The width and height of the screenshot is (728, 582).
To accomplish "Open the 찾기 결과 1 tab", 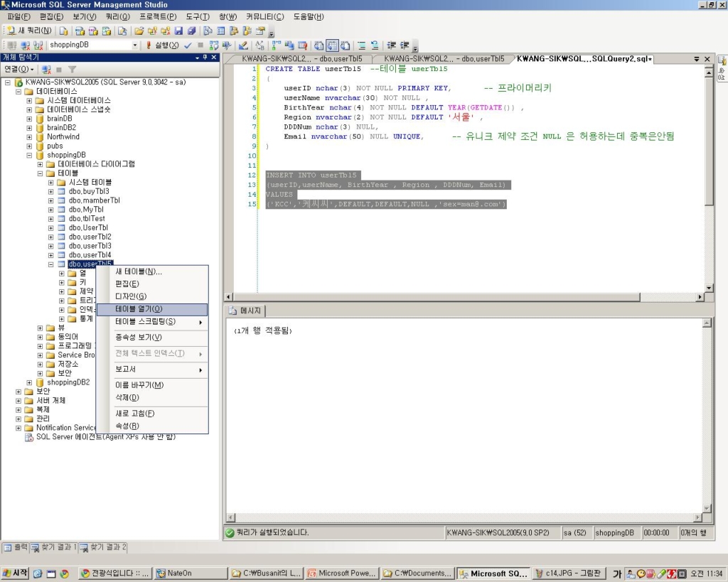I will point(54,547).
